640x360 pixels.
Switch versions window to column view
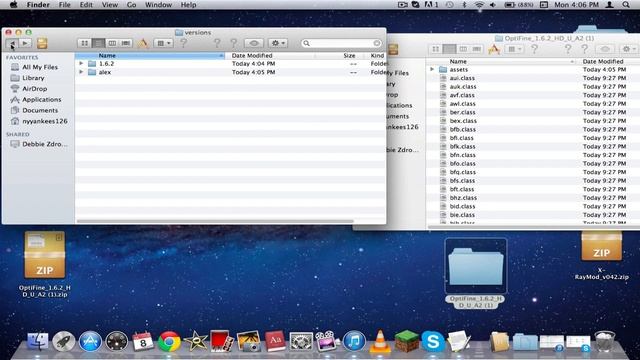(112, 43)
